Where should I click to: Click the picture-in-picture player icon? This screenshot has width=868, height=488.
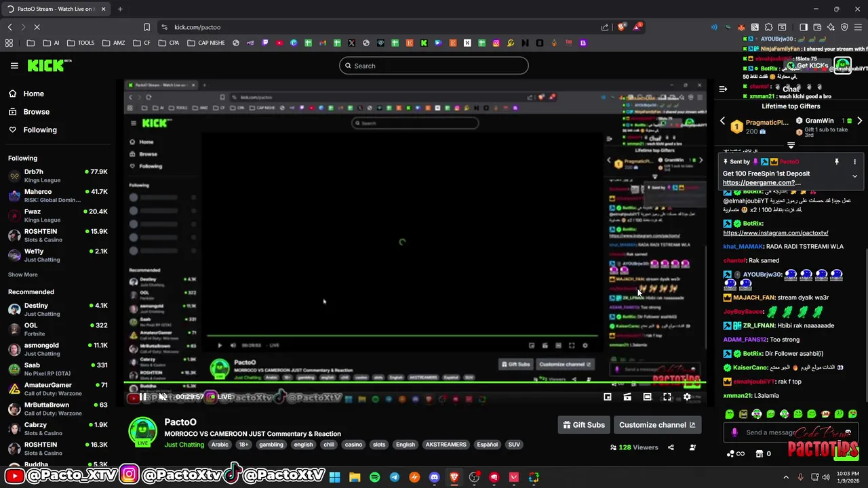point(608,397)
